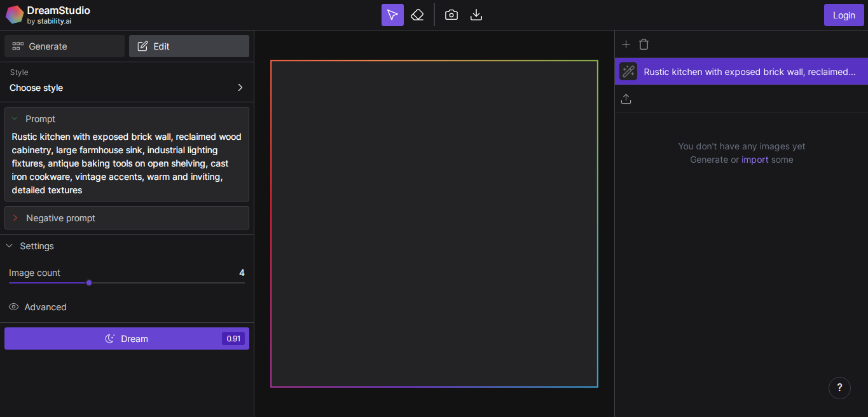Select the Eraser tool
Image resolution: width=868 pixels, height=417 pixels.
[417, 14]
